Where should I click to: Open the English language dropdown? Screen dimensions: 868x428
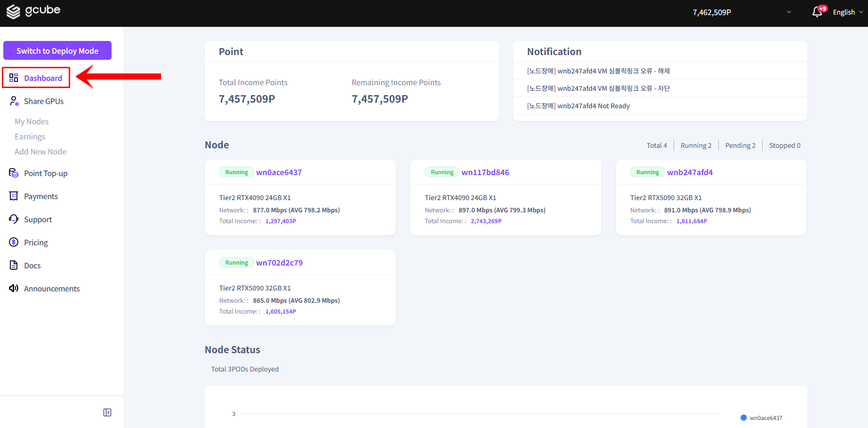pos(848,12)
